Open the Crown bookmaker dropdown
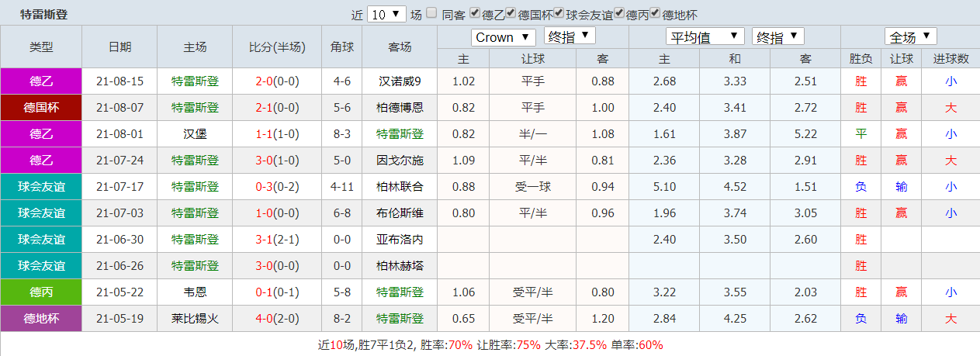980x356 pixels. point(504,36)
